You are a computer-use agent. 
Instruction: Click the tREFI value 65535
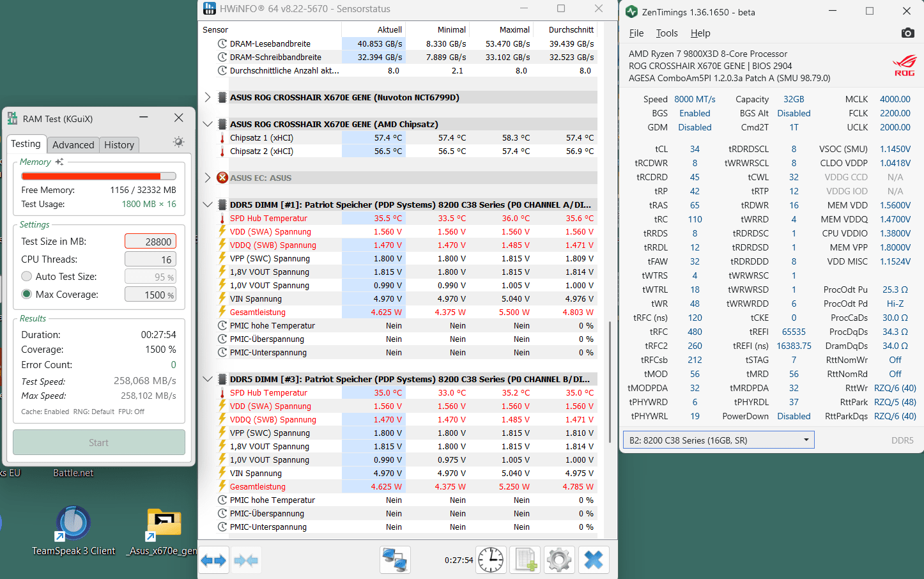coord(794,332)
